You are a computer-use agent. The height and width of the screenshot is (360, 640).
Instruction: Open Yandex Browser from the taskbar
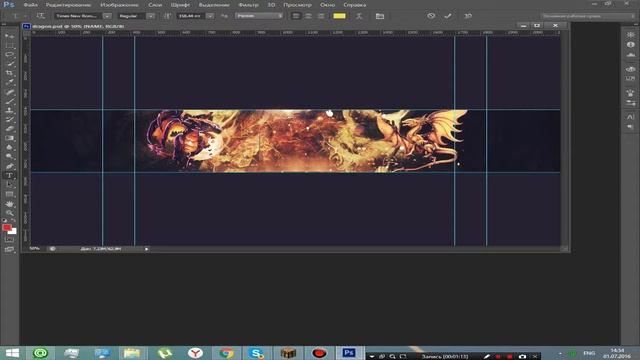tap(196, 353)
